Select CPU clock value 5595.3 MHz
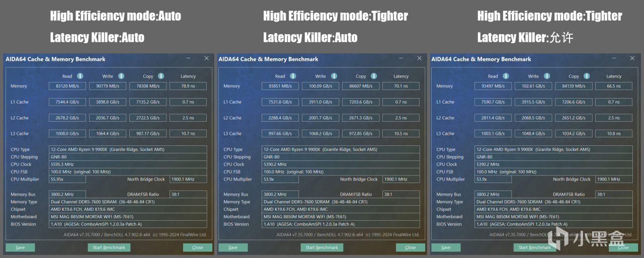Image resolution: width=644 pixels, height=258 pixels. [128, 164]
